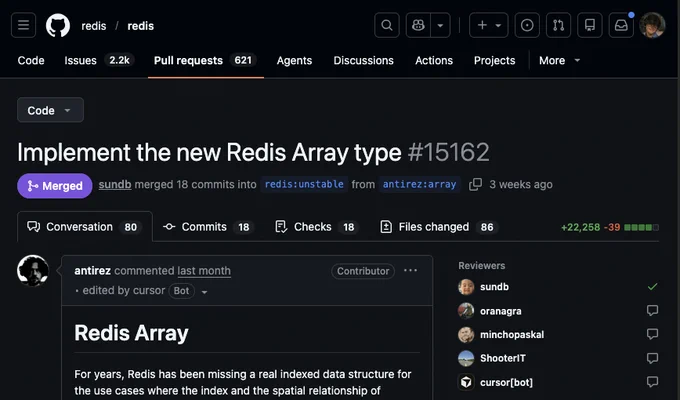Select the Pull requests tab
Viewport: 680px width, 400px height.
(x=206, y=60)
